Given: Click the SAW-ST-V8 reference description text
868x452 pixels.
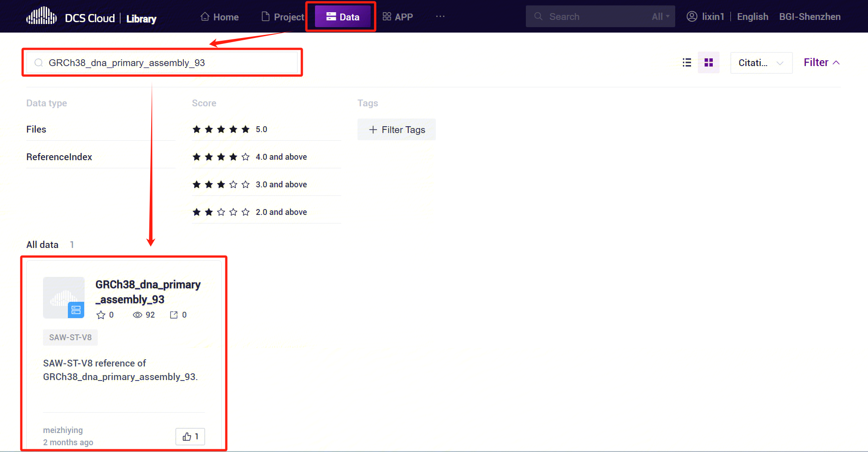Looking at the screenshot, I should click(x=120, y=370).
